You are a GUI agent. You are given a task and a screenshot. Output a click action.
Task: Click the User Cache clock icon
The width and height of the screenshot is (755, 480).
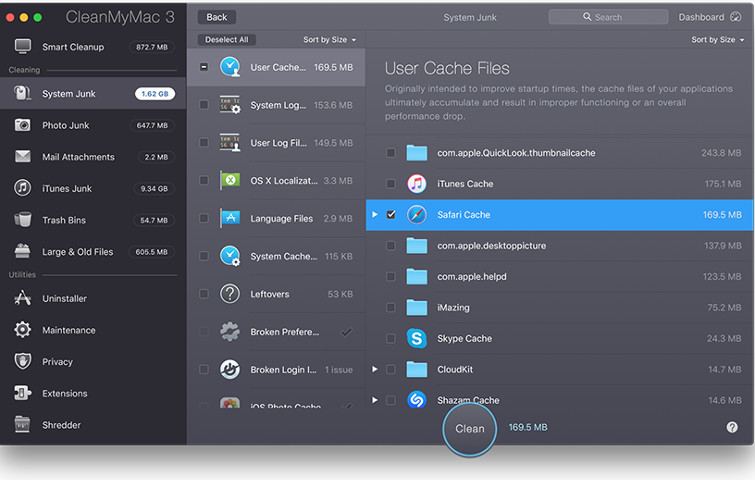click(x=230, y=67)
